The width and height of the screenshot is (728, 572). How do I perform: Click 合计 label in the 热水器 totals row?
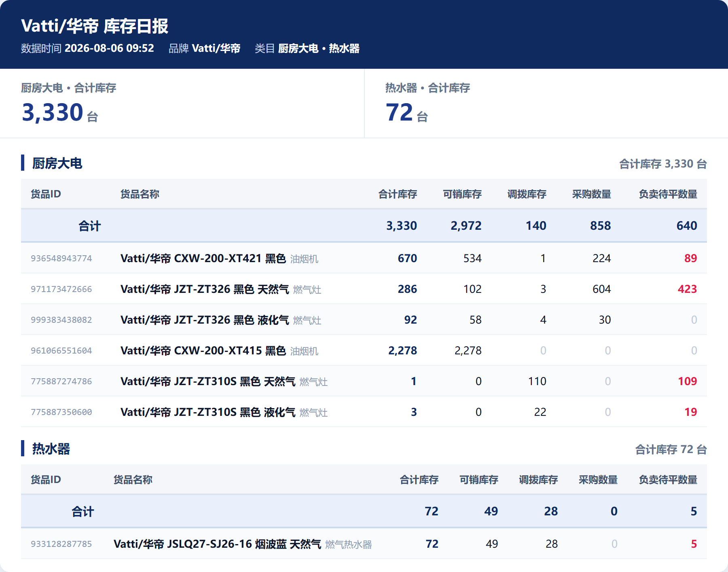point(83,511)
